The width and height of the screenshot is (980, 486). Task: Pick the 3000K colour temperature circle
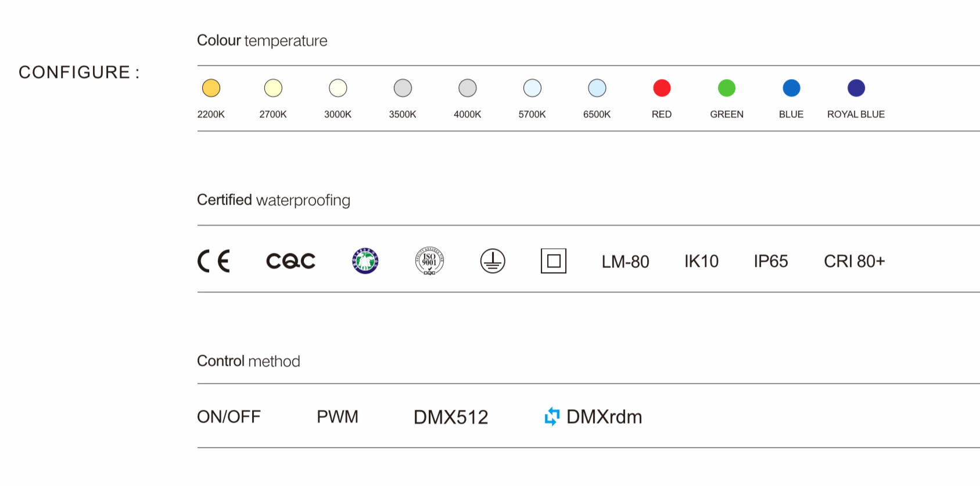(x=338, y=88)
